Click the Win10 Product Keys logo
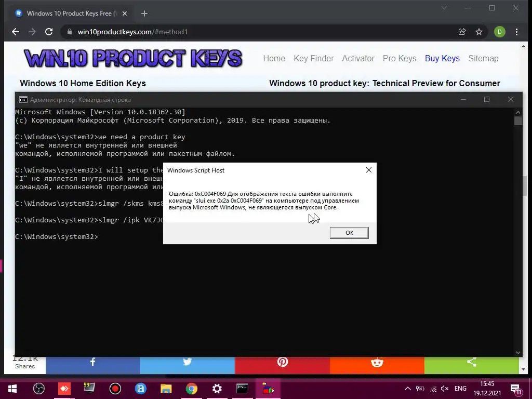The height and width of the screenshot is (399, 532). pos(133,58)
